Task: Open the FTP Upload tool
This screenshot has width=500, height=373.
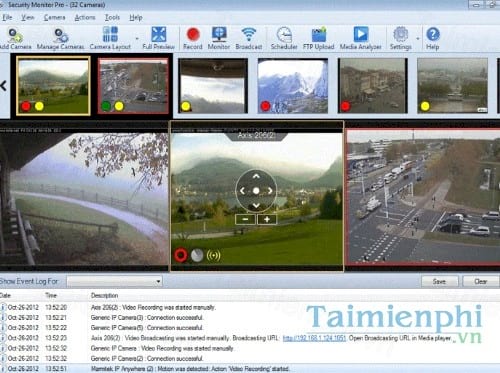Action: click(x=318, y=39)
